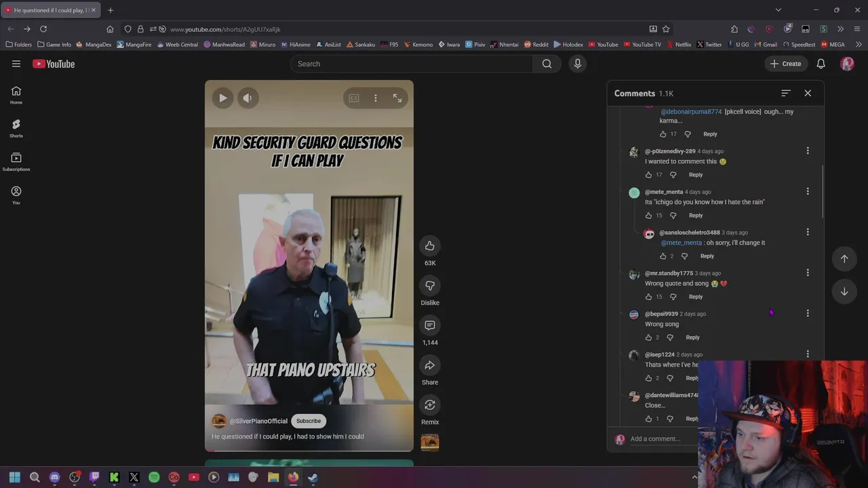Open options for @mr.standby1775 comment
868x488 pixels.
[808, 272]
